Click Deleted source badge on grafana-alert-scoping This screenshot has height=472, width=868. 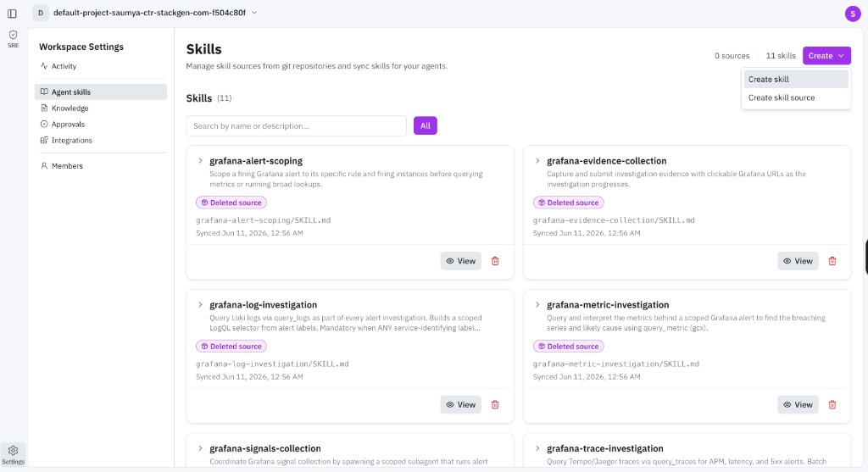point(231,203)
